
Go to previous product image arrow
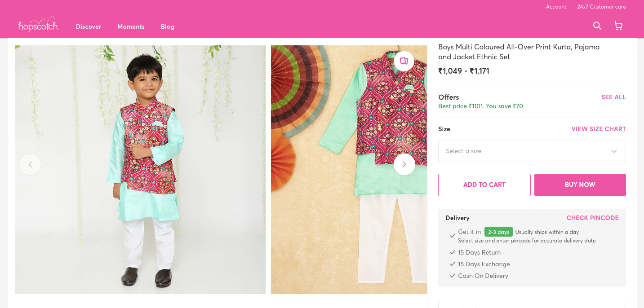click(x=30, y=164)
